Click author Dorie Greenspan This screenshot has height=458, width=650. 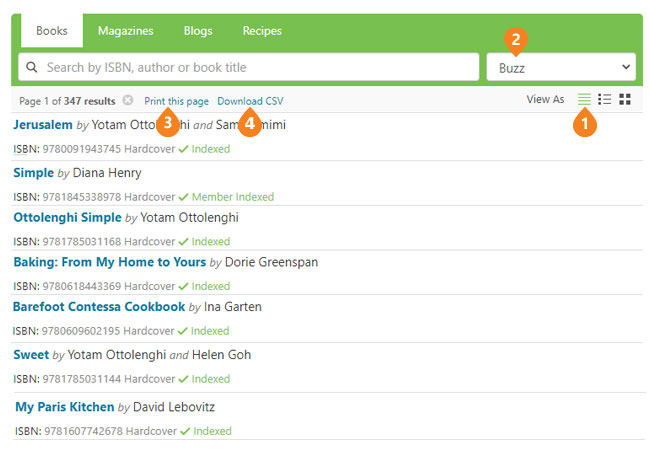point(272,262)
